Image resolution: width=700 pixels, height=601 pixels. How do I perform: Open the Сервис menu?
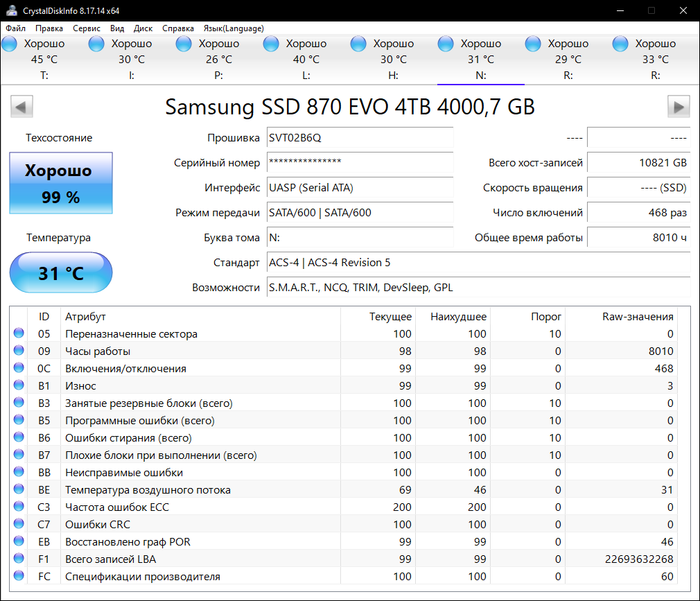86,28
